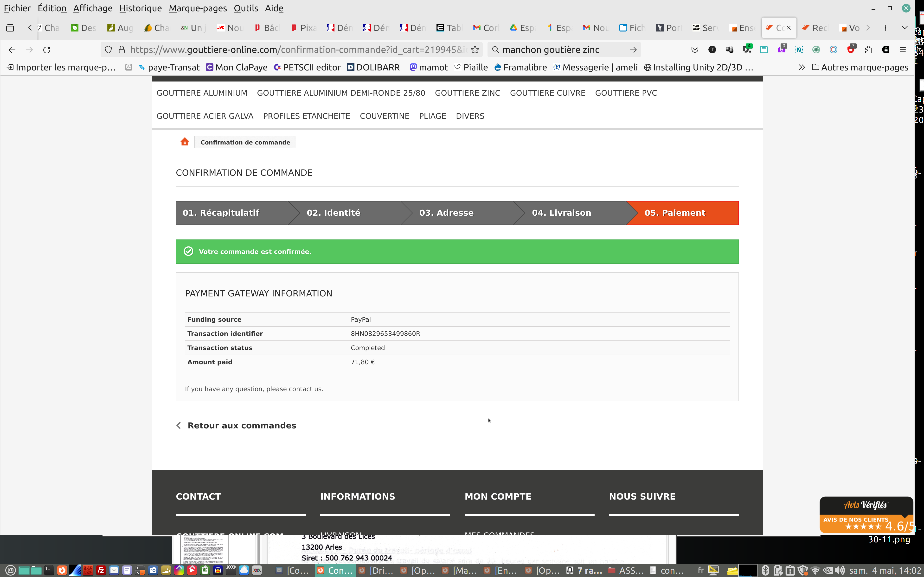Click the volume icon in system tray
Viewport: 924px width, 577px height.
coord(840,571)
